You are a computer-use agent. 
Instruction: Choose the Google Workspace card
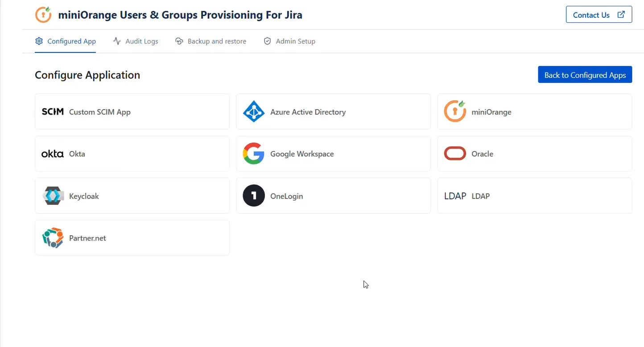[333, 154]
